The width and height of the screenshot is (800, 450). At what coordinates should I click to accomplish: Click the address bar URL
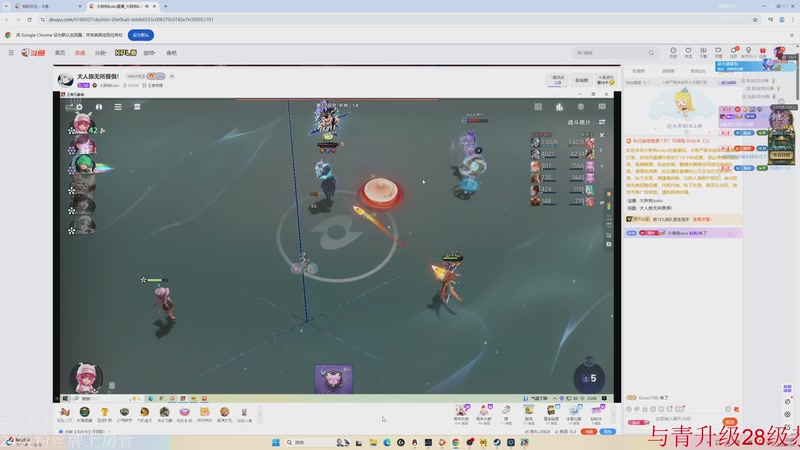coord(131,19)
